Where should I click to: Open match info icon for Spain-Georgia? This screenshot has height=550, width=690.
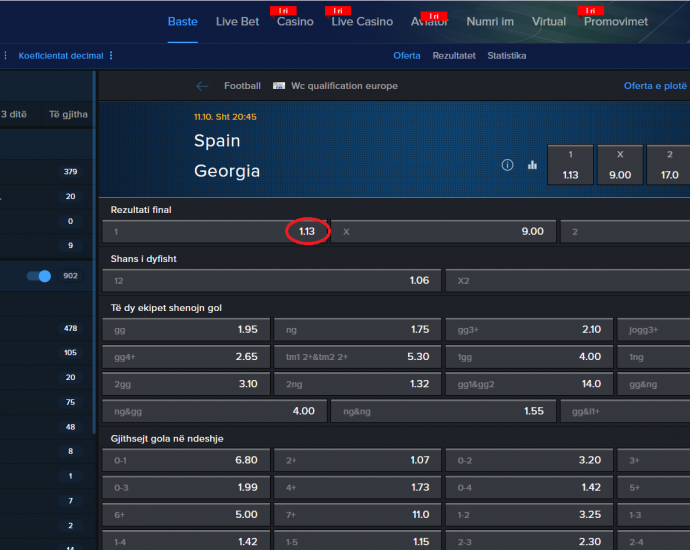point(507,165)
